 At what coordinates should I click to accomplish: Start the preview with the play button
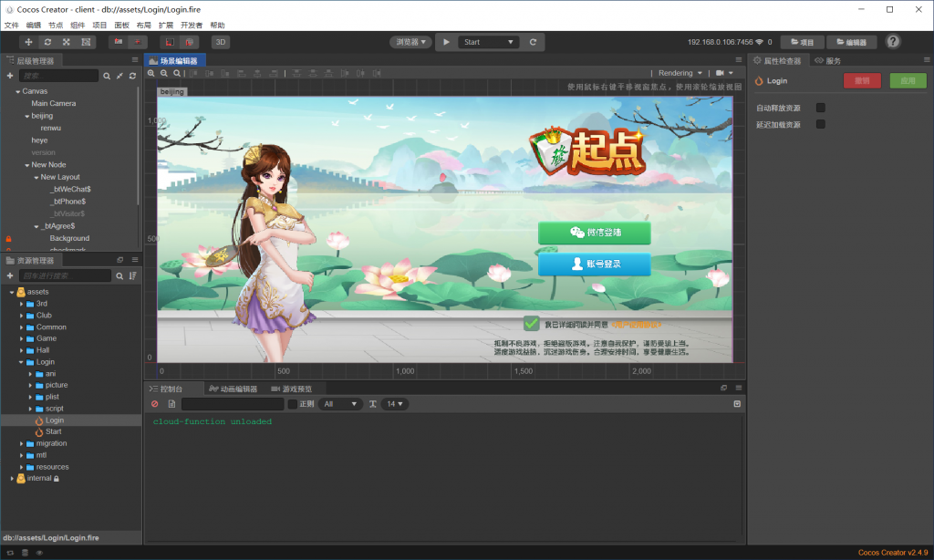(x=446, y=42)
